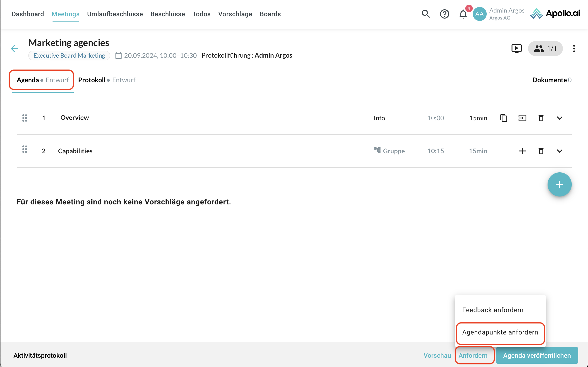588x367 pixels.
Task: Move the Overview item with the arrow-box icon
Action: (522, 118)
